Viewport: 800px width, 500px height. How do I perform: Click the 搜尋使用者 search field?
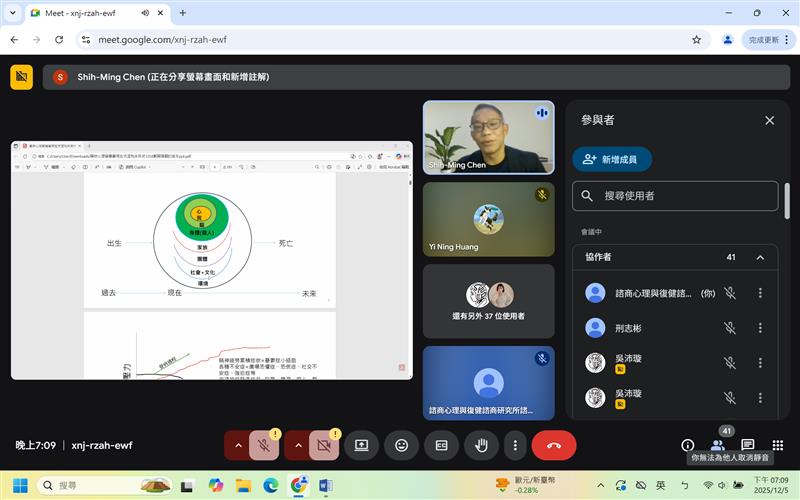click(x=675, y=196)
